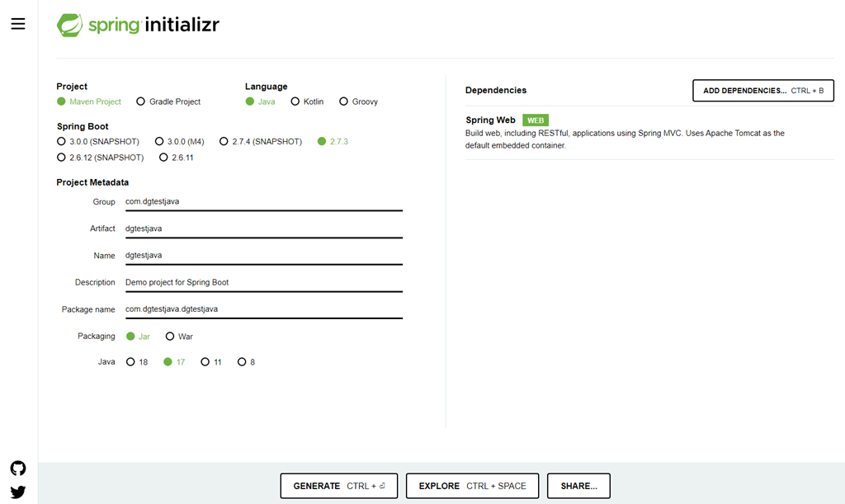The width and height of the screenshot is (845, 504).
Task: Focus the Description input field
Action: [264, 283]
